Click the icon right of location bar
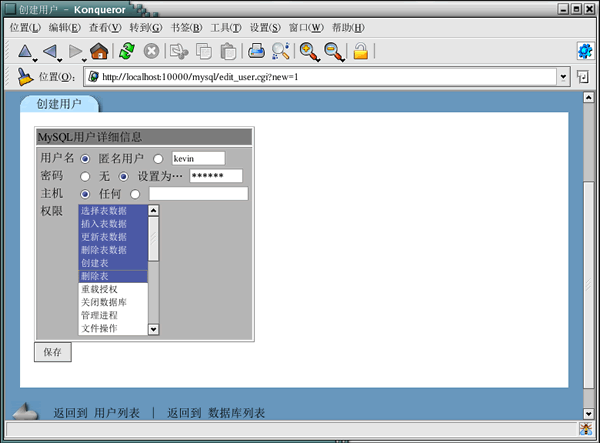 point(583,77)
